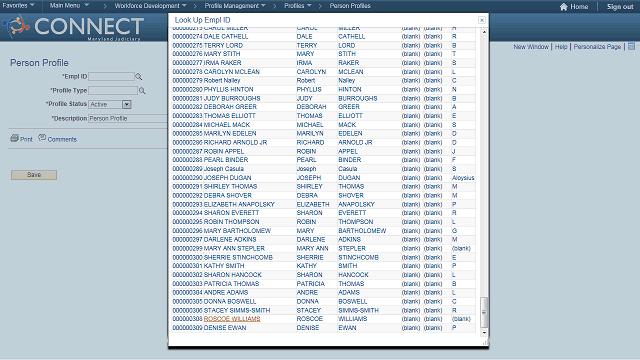Click into the Profile Type input field
Screen dimensions: 640x360
point(113,91)
